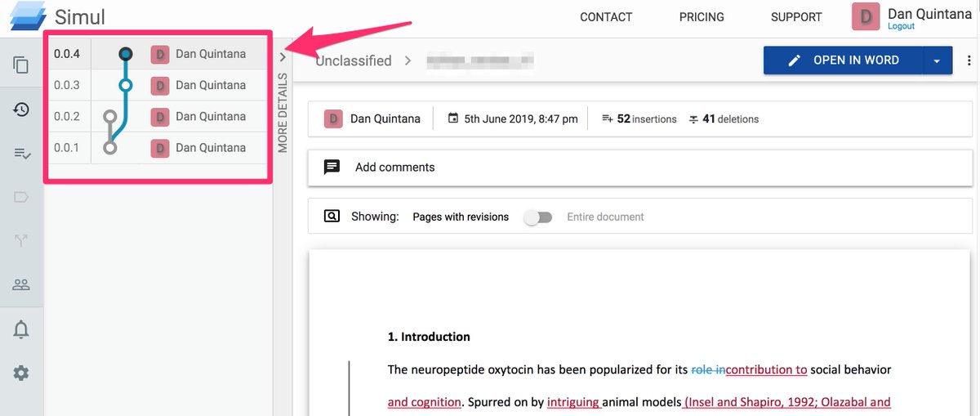This screenshot has height=416, width=980.
Task: Click the label tag icon in the sidebar
Action: [21, 196]
